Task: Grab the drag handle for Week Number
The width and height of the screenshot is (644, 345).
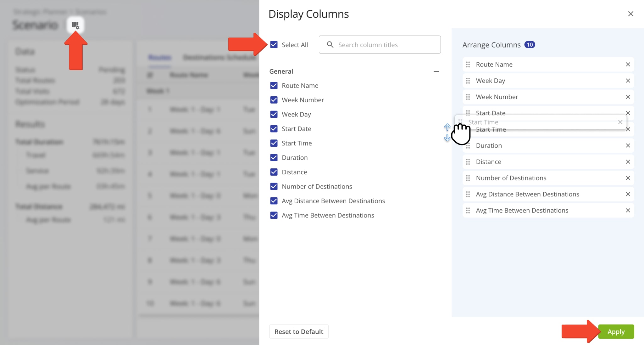Action: (468, 97)
